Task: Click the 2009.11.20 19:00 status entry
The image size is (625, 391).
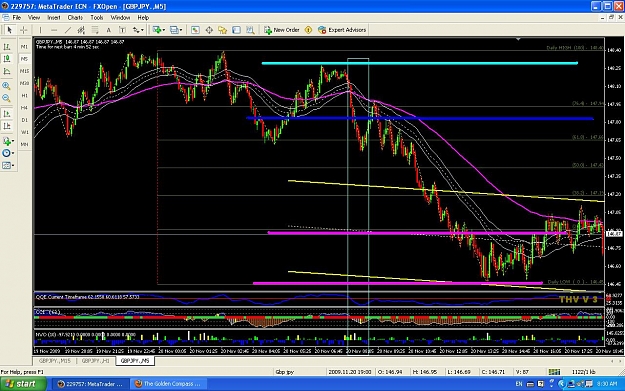Action: (350, 372)
